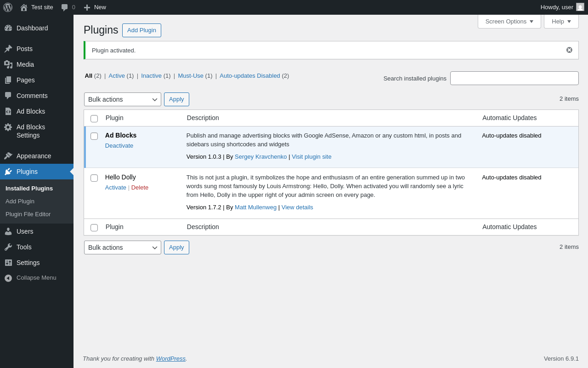Viewport: 588px width, 368px height.
Task: Click the WordPress logo icon
Action: (8, 7)
